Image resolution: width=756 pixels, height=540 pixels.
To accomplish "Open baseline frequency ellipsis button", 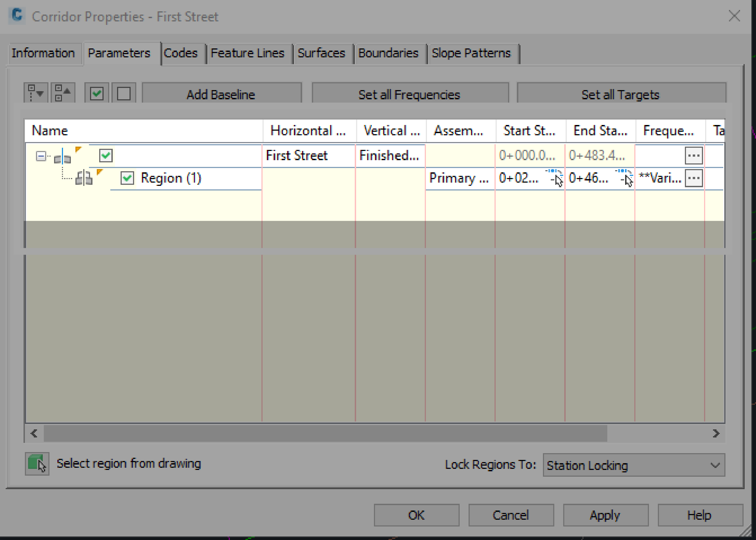I will (694, 156).
